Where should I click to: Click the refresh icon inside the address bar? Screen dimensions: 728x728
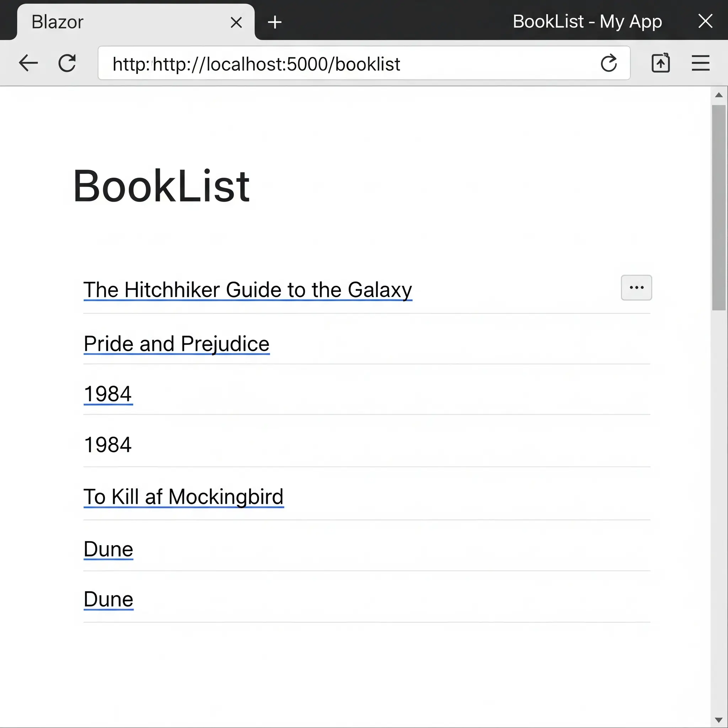pos(609,63)
